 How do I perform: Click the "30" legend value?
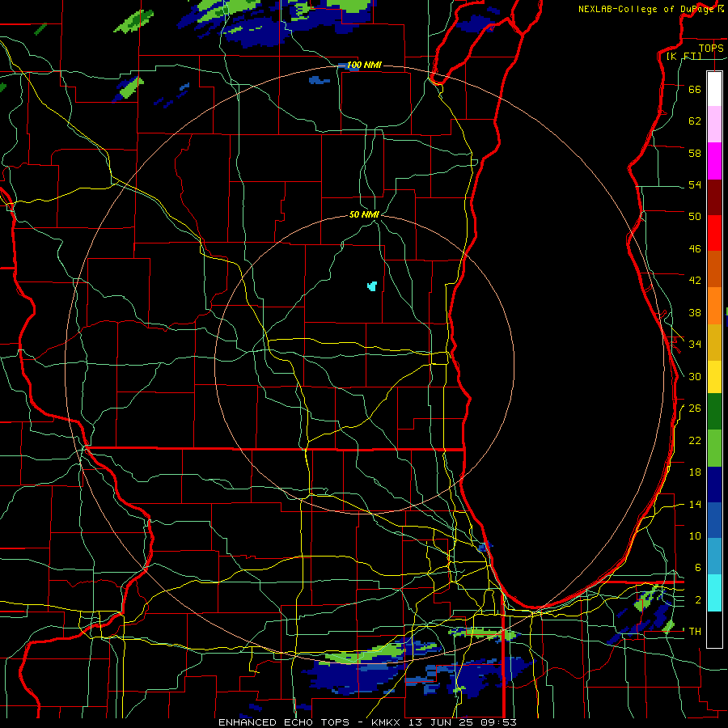coord(695,376)
